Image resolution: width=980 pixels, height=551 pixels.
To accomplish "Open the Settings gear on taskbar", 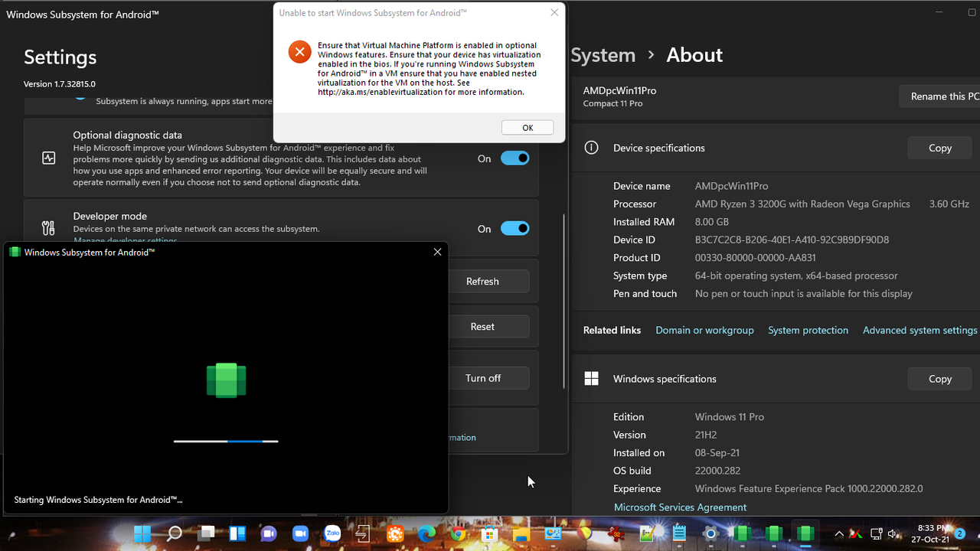I will [710, 533].
